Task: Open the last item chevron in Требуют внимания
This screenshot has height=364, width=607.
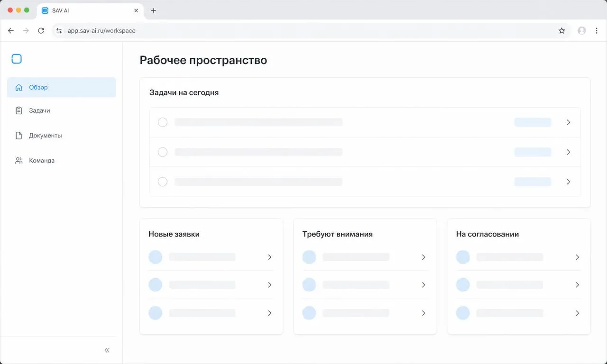Action: click(x=423, y=313)
